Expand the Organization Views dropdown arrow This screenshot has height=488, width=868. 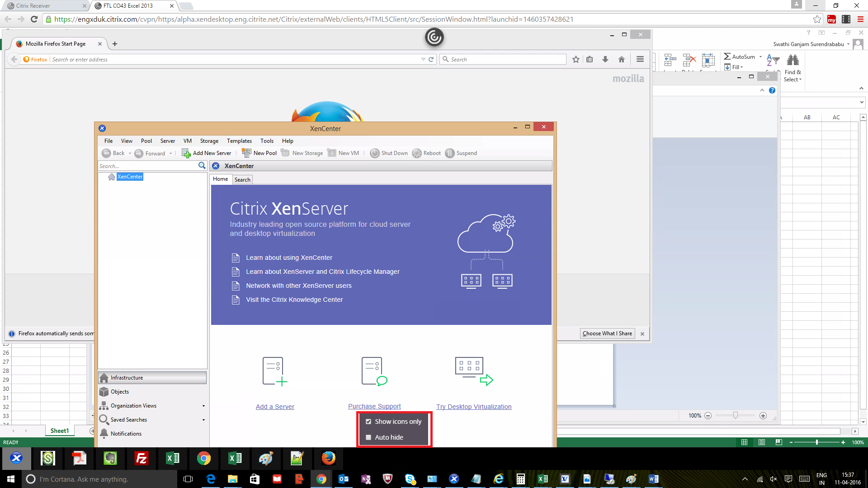pos(203,406)
